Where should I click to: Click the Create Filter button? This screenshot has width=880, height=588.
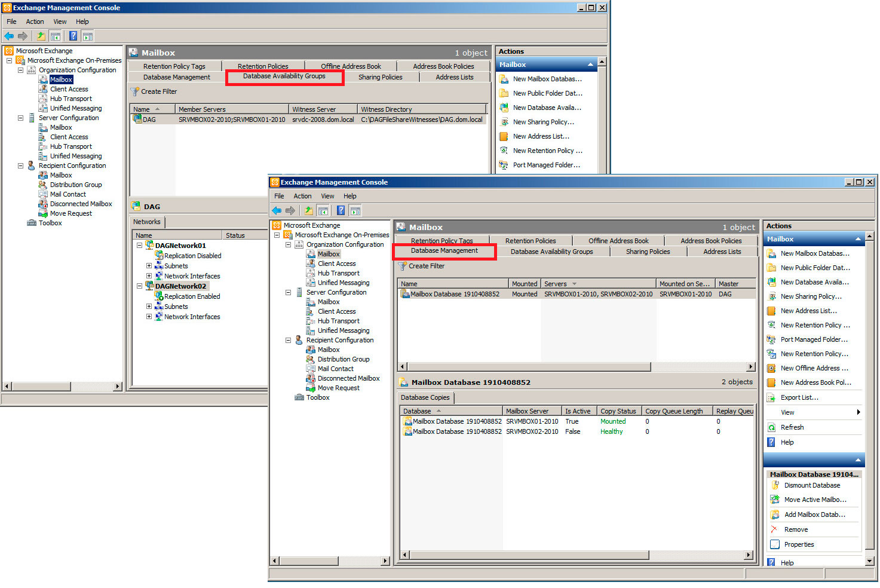[421, 266]
